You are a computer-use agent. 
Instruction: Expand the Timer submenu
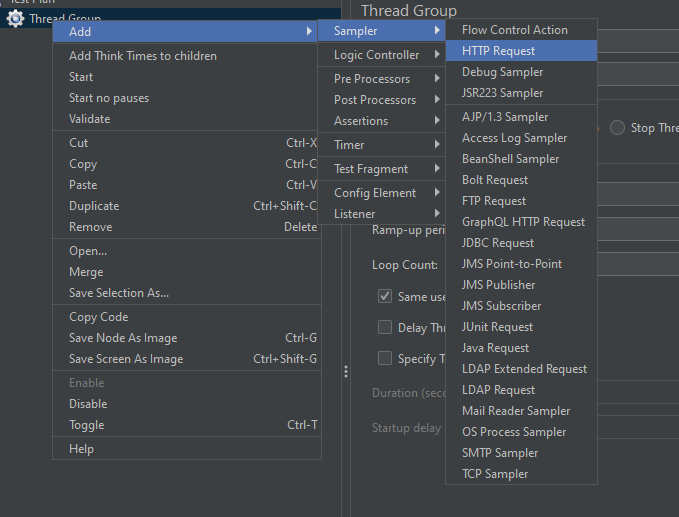382,145
